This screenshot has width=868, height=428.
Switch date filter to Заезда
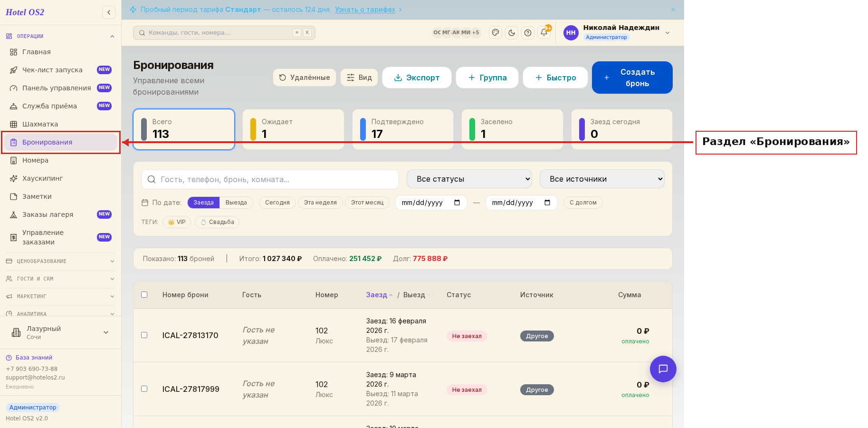(203, 203)
